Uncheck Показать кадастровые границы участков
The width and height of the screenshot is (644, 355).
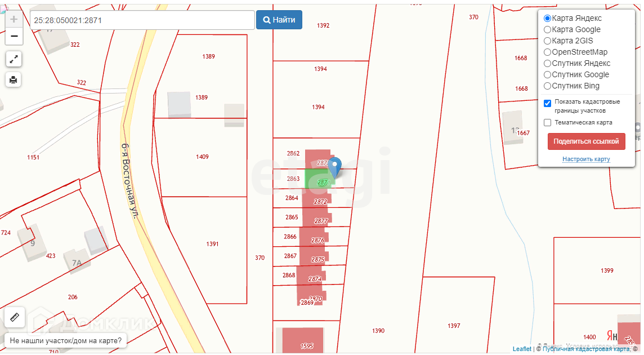548,103
